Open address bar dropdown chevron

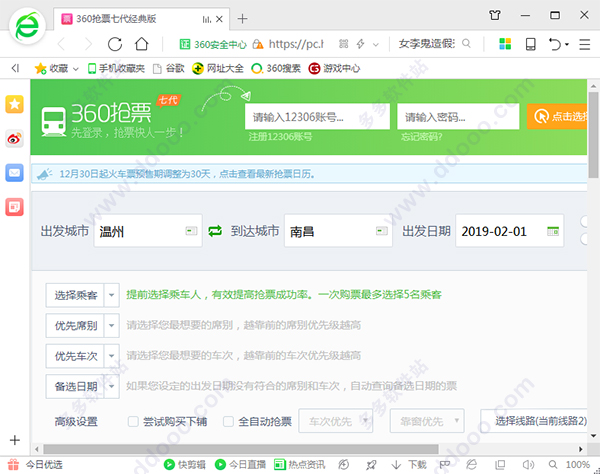pyautogui.click(x=376, y=44)
